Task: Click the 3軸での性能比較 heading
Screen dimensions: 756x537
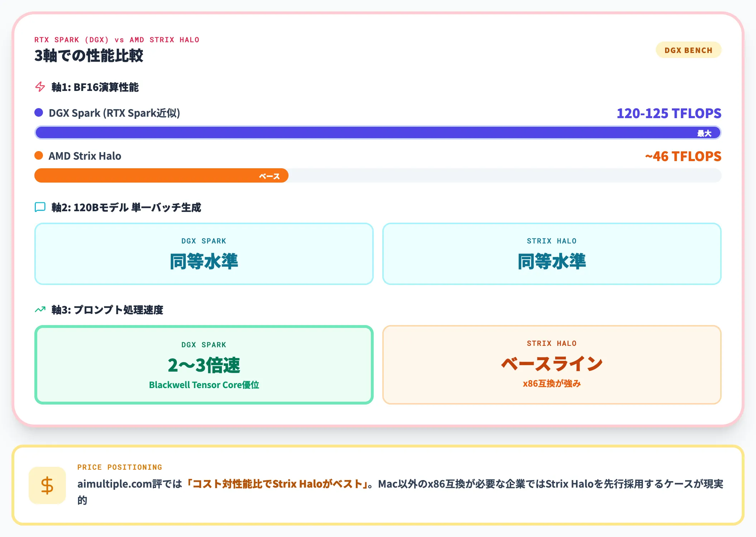Action: [89, 56]
